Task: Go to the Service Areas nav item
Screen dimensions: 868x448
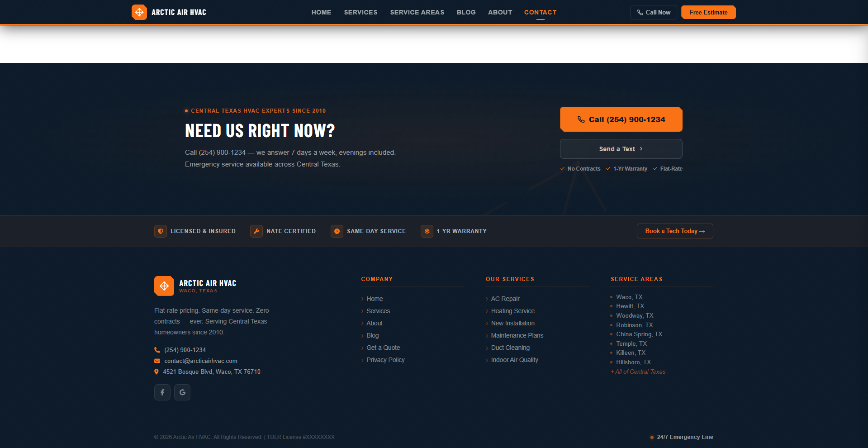Action: [x=417, y=12]
